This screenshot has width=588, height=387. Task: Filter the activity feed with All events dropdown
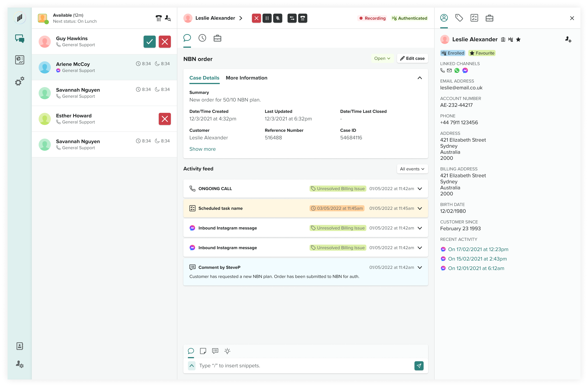(x=412, y=169)
